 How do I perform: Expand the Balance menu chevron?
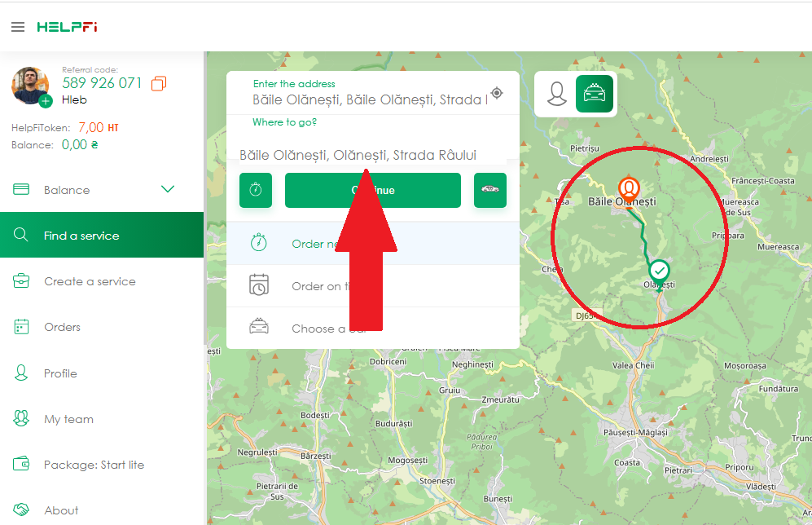(168, 189)
